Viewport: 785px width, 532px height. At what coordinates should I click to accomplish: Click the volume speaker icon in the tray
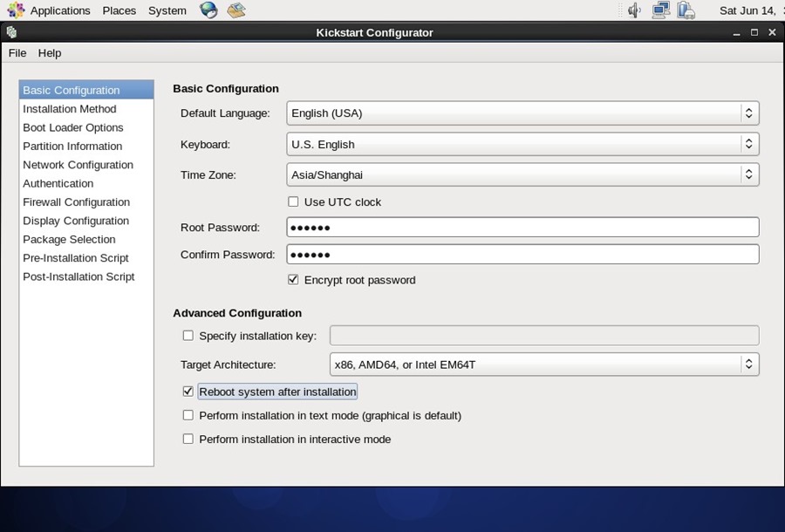(x=632, y=10)
